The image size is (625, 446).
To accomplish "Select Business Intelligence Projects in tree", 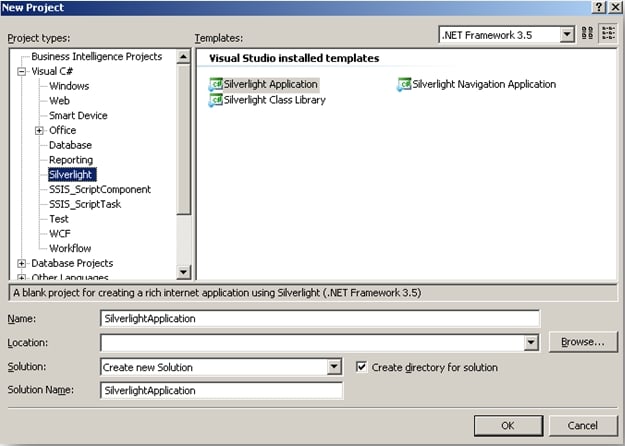I will 96,57.
